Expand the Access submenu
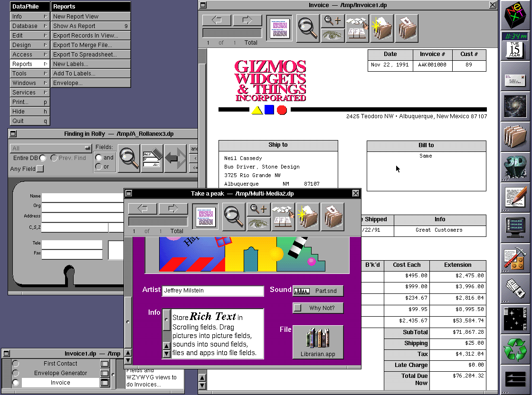The image size is (532, 395). coord(30,55)
